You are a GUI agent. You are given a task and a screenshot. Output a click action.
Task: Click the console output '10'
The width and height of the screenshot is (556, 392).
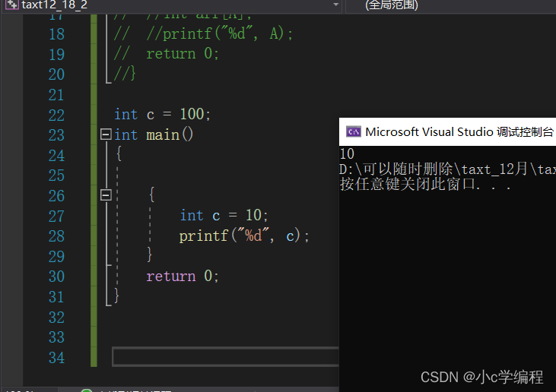click(x=347, y=154)
